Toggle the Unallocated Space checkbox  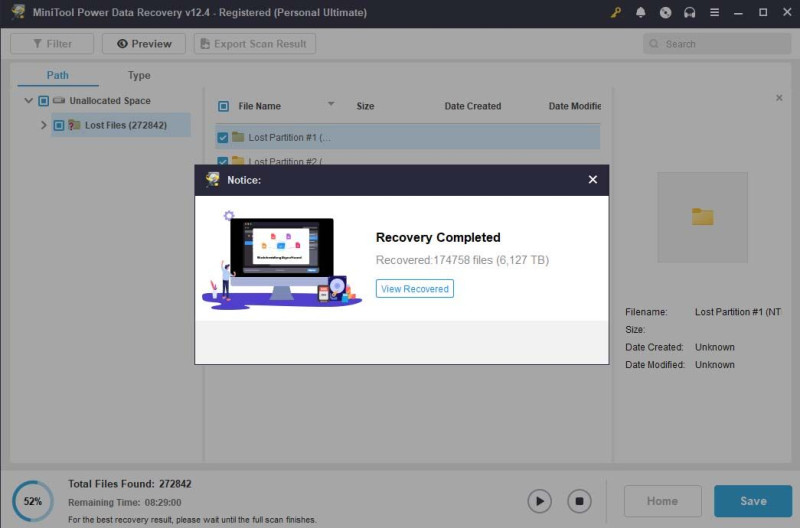click(x=43, y=100)
